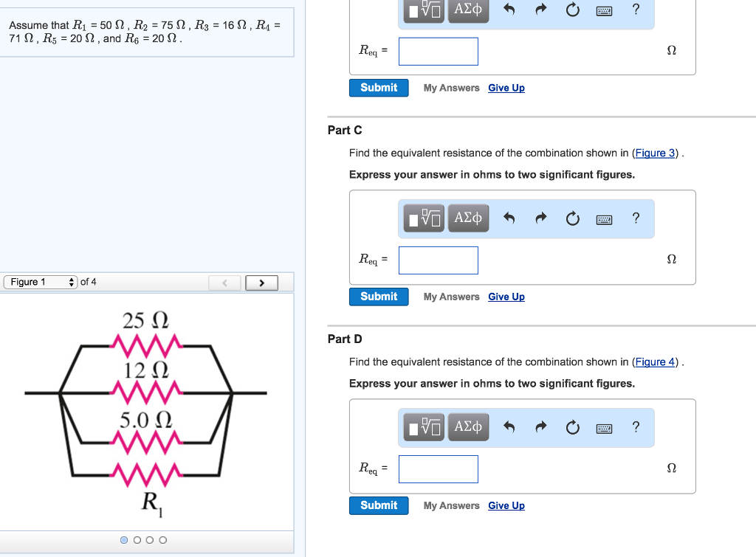
Task: Open the on-screen keyboard in Part D
Action: click(604, 427)
